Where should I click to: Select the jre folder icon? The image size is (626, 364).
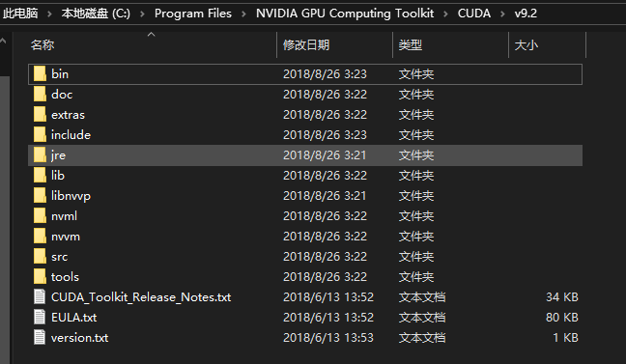pyautogui.click(x=40, y=155)
